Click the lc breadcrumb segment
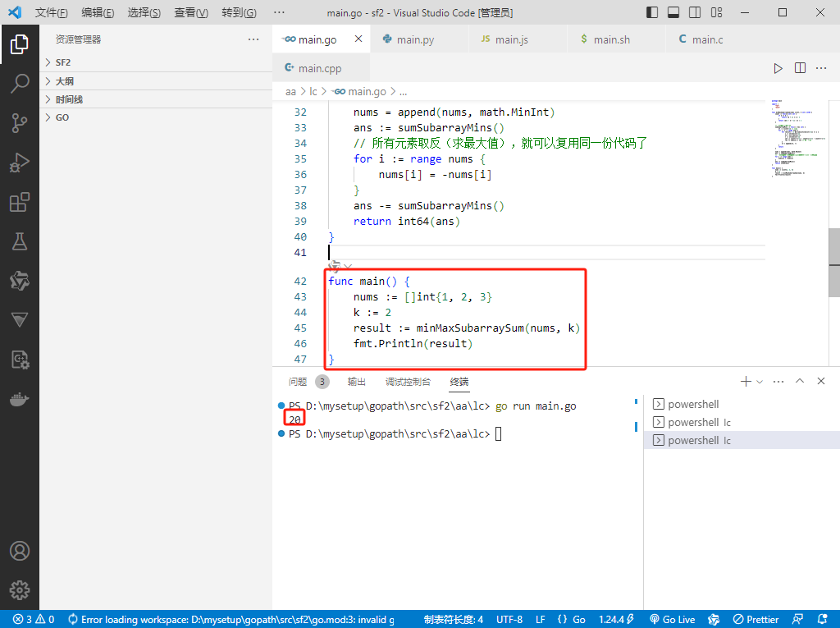840x628 pixels. 313,92
